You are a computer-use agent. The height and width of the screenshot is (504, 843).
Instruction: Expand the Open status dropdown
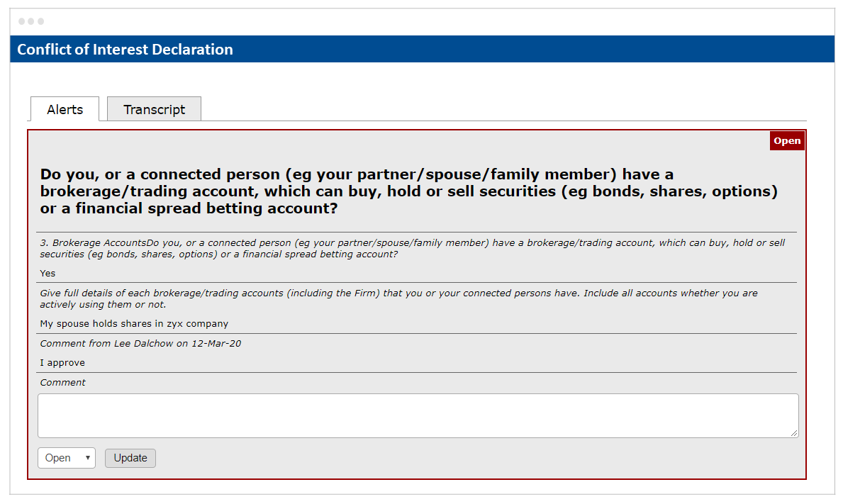67,458
